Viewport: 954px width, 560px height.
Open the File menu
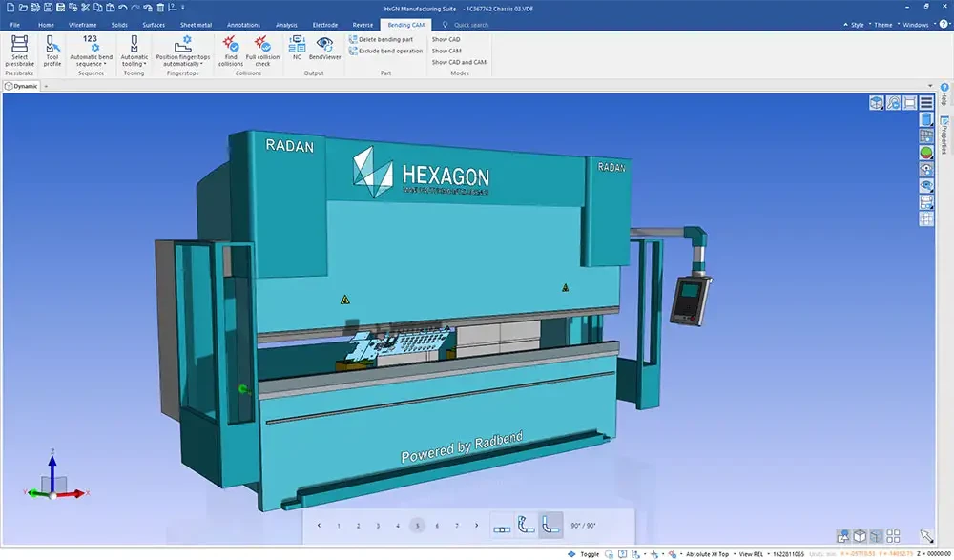[15, 25]
